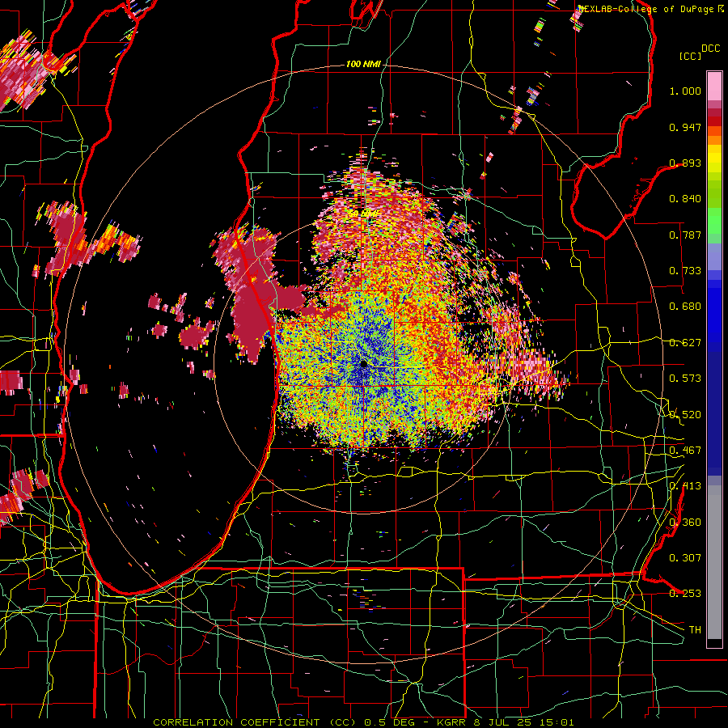The image size is (728, 728).
Task: Click the [CC] units label
Action: [690, 56]
